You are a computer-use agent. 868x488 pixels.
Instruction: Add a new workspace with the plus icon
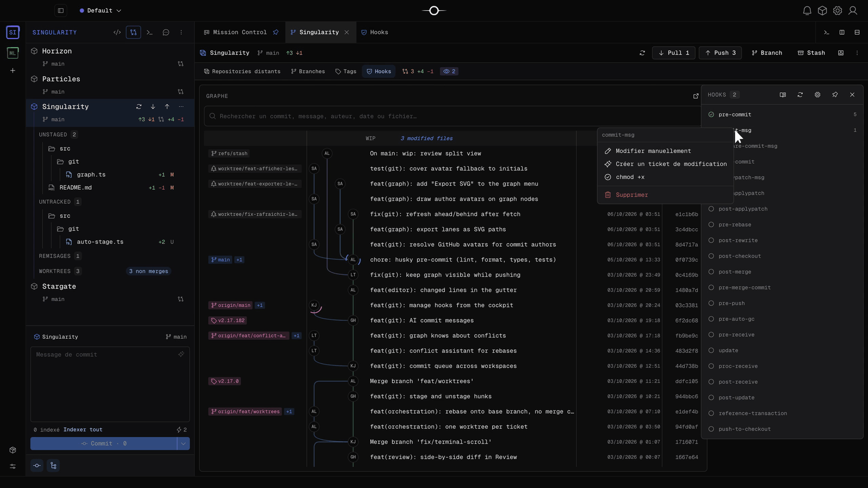point(12,70)
